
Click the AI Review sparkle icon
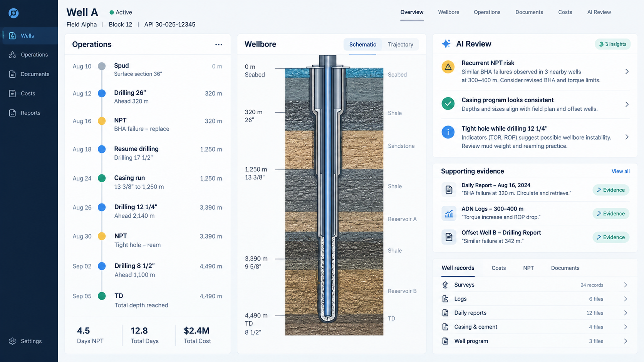pyautogui.click(x=446, y=44)
